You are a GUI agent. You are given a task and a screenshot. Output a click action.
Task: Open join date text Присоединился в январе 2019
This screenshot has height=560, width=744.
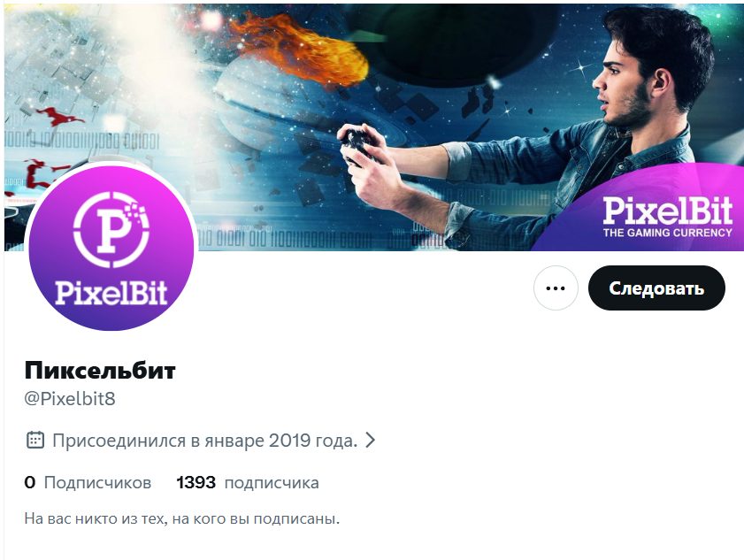coord(204,441)
